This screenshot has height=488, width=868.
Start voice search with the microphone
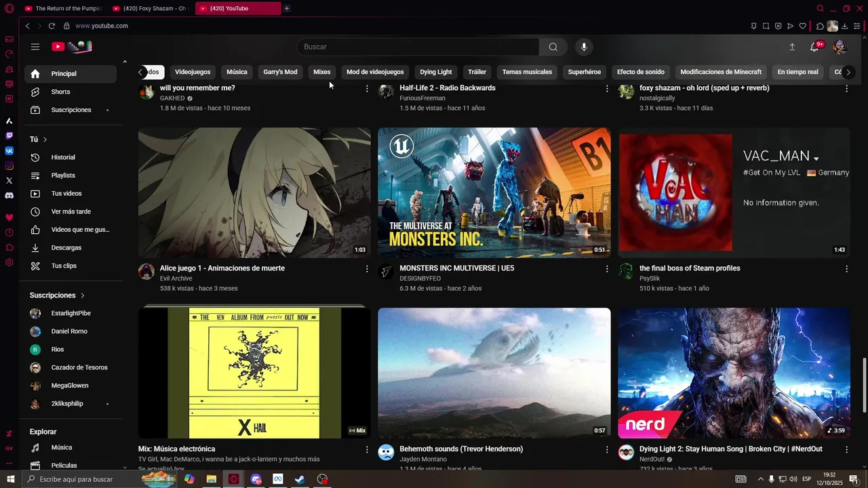click(x=584, y=47)
